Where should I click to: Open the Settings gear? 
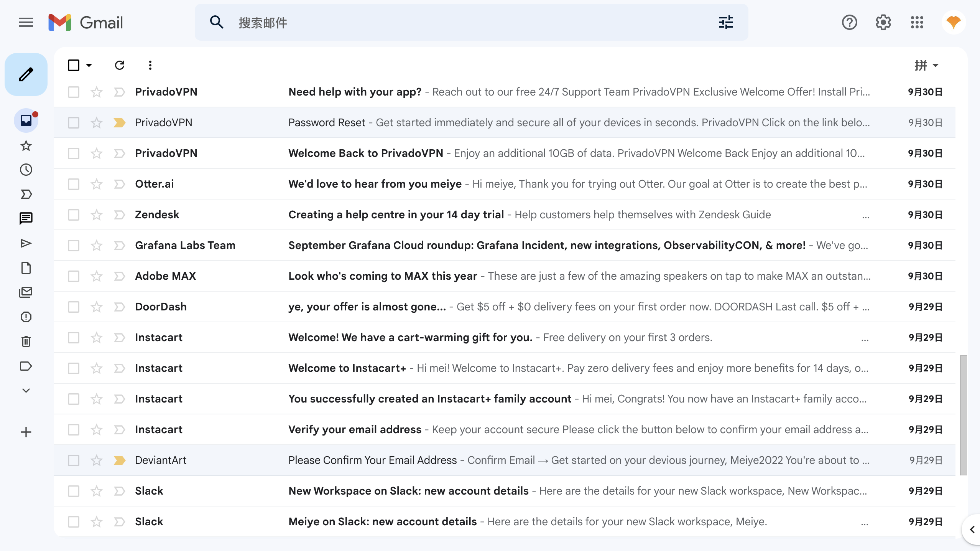tap(883, 22)
